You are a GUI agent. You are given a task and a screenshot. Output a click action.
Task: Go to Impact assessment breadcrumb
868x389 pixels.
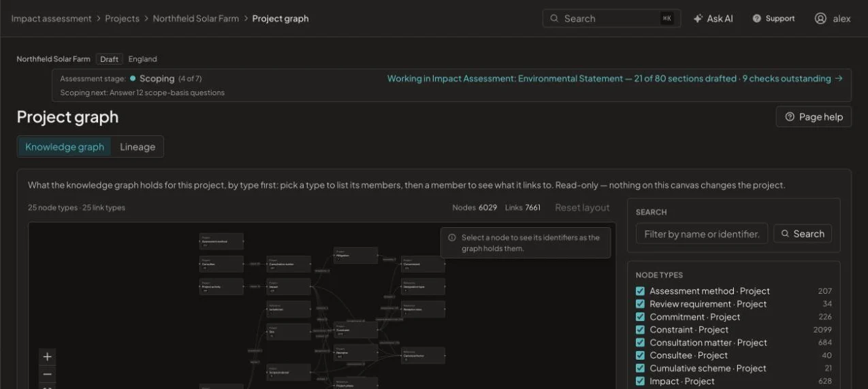(x=51, y=18)
